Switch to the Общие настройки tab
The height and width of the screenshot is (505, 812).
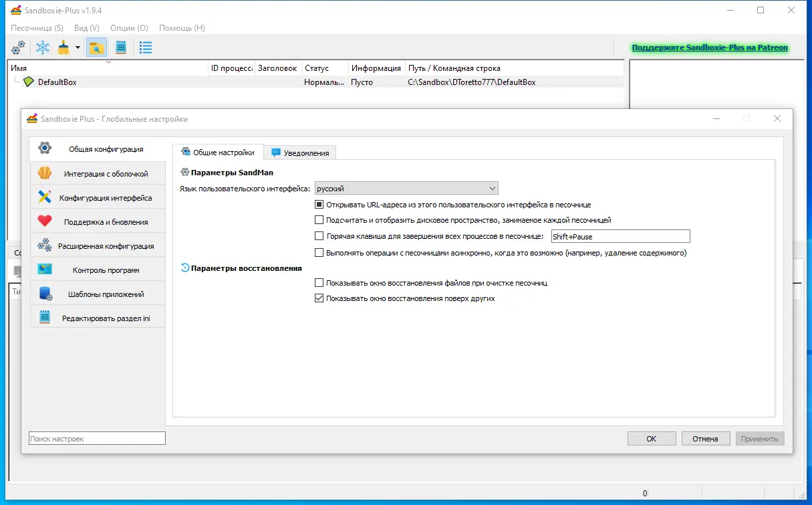coord(217,152)
